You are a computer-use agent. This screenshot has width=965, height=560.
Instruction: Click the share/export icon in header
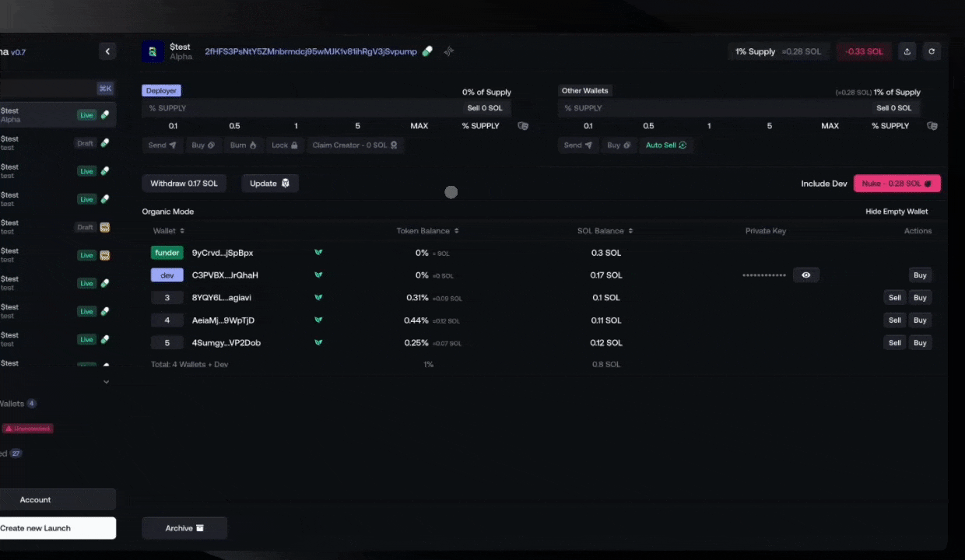click(907, 51)
